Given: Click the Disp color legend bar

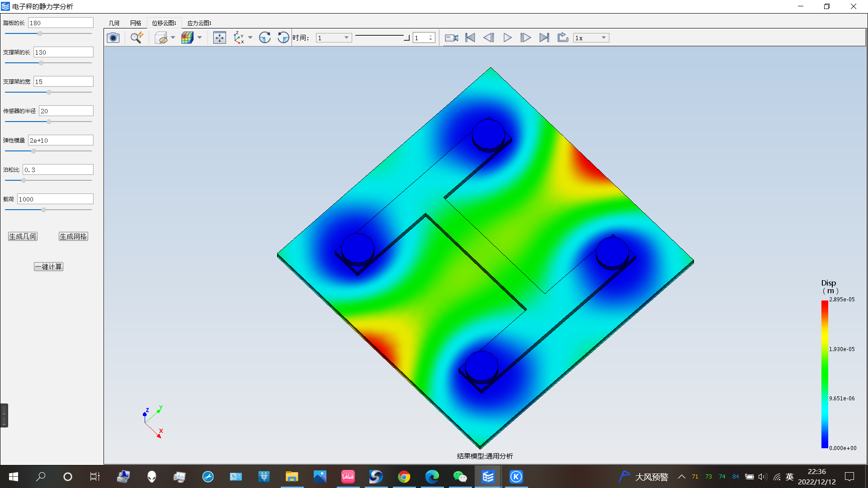Looking at the screenshot, I should tap(825, 374).
